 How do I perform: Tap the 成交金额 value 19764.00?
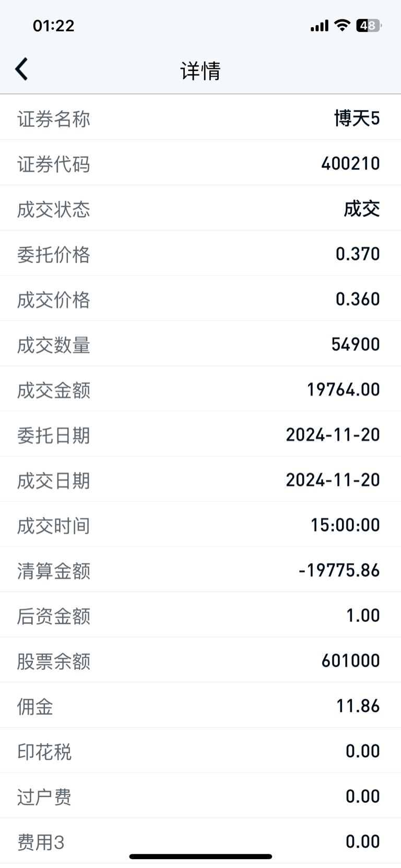click(344, 389)
